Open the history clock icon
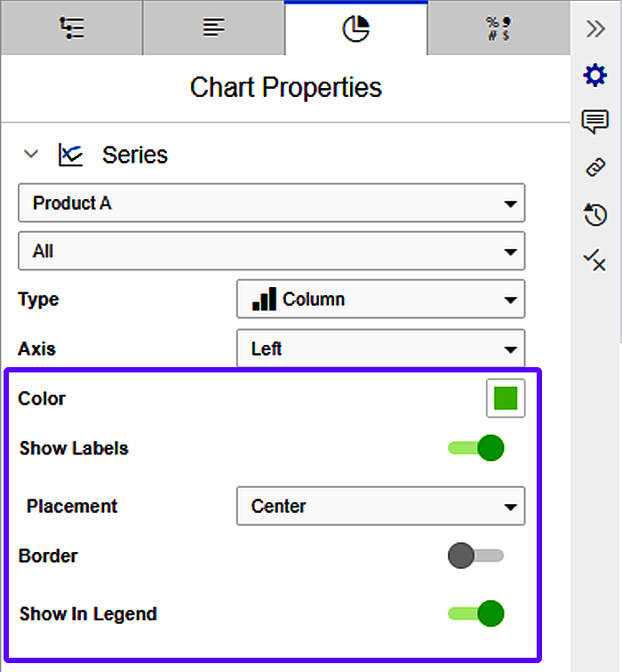Image resolution: width=622 pixels, height=672 pixels. click(x=594, y=213)
